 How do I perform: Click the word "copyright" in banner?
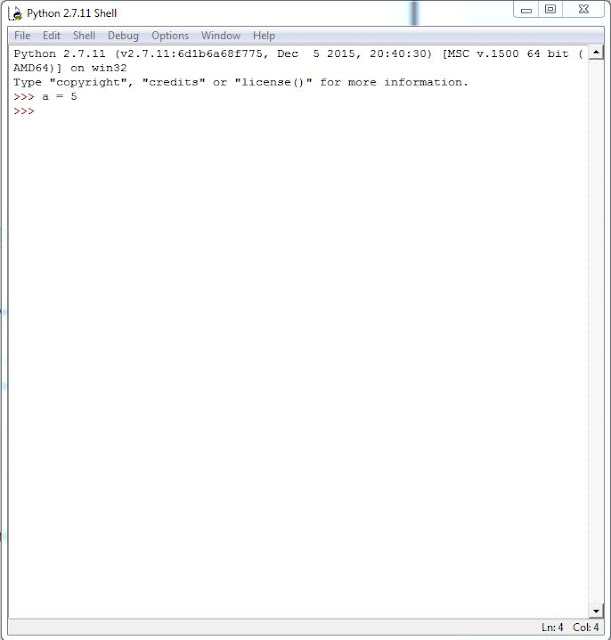pos(88,82)
